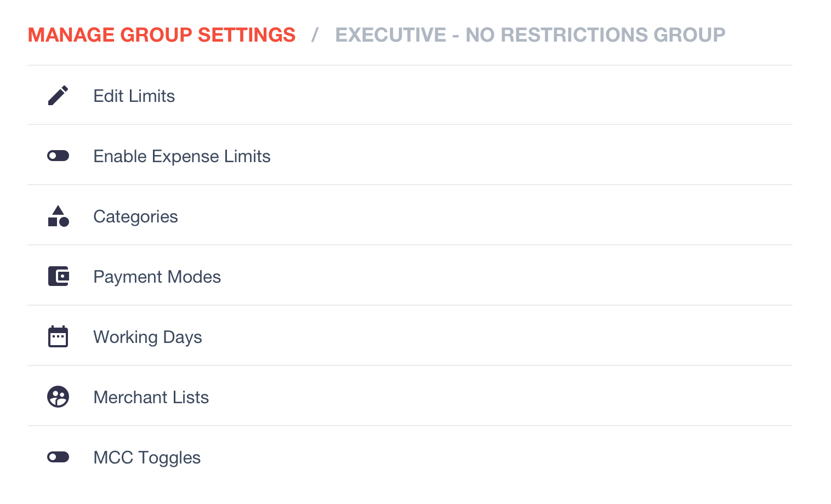Click the breadcrumb slash separator
The height and width of the screenshot is (504, 831).
(x=315, y=35)
